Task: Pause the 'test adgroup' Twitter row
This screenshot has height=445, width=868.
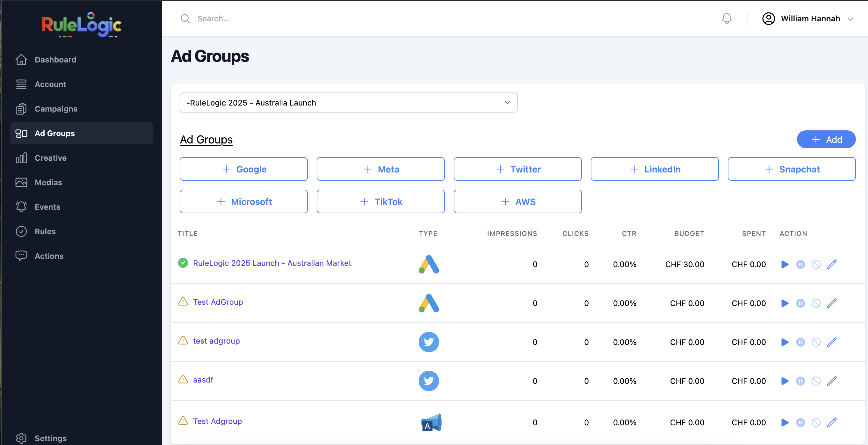Action: click(x=801, y=342)
